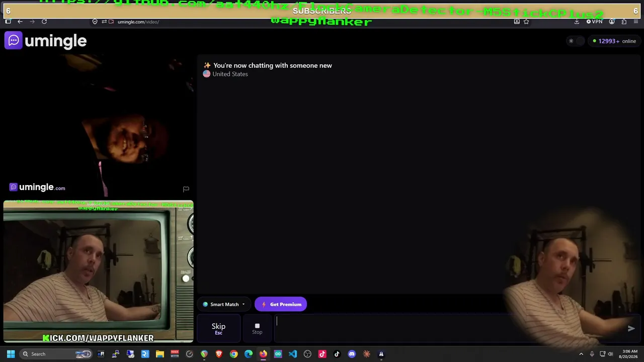This screenshot has width=644, height=362.
Task: Click the Get Premium button
Action: [x=281, y=304]
